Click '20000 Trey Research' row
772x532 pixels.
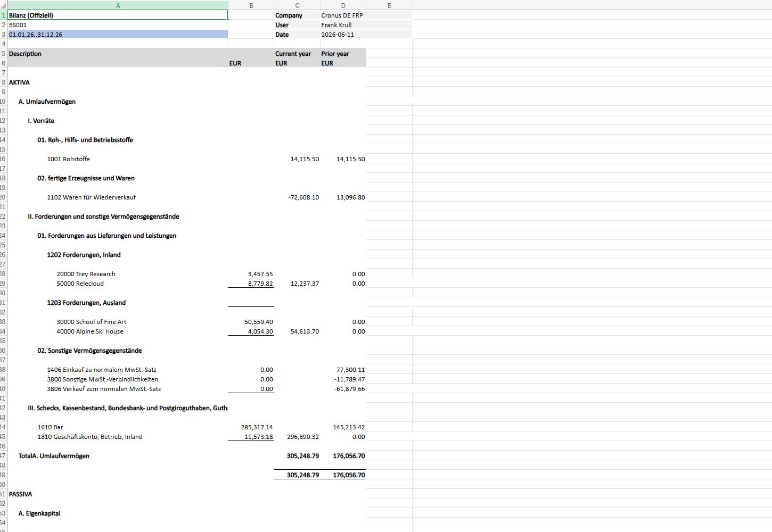tap(86, 274)
